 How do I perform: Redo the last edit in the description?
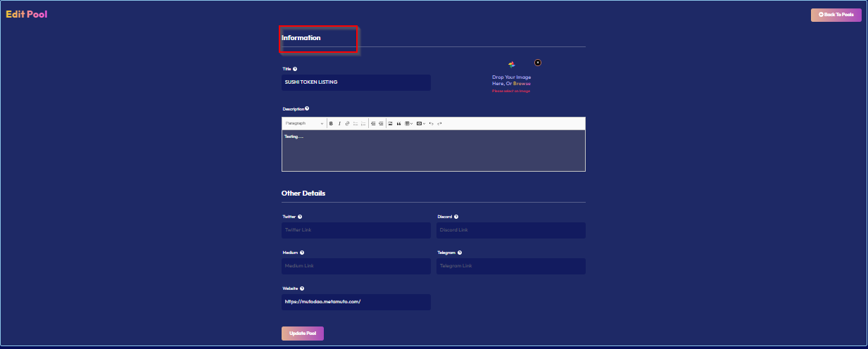pos(439,123)
